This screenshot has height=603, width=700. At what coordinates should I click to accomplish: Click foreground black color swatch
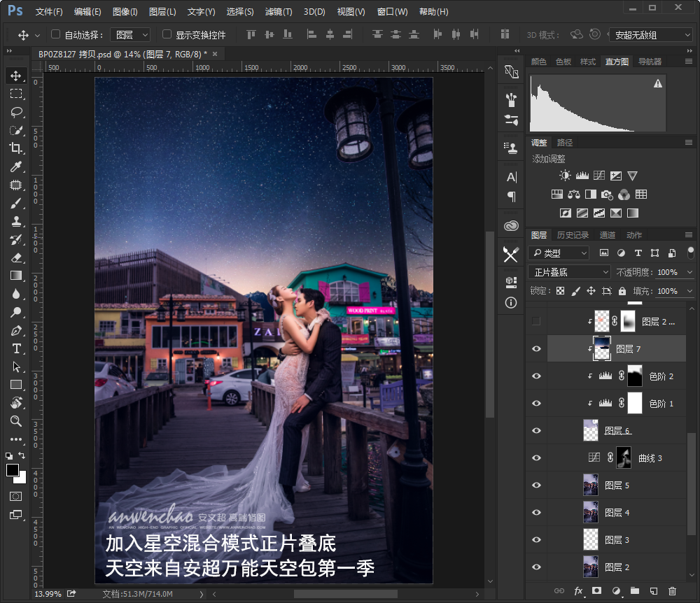coord(13,470)
